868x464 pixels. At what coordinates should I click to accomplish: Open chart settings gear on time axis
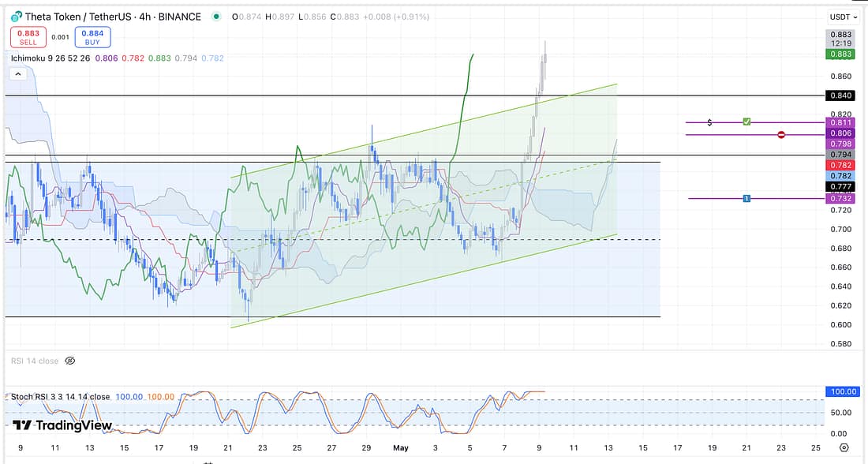pos(844,447)
